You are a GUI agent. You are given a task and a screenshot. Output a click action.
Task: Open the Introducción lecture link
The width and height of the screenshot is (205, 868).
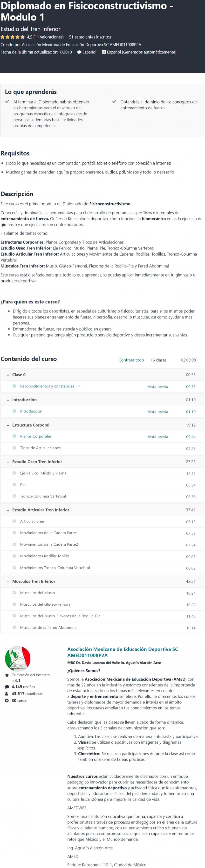coord(31,411)
